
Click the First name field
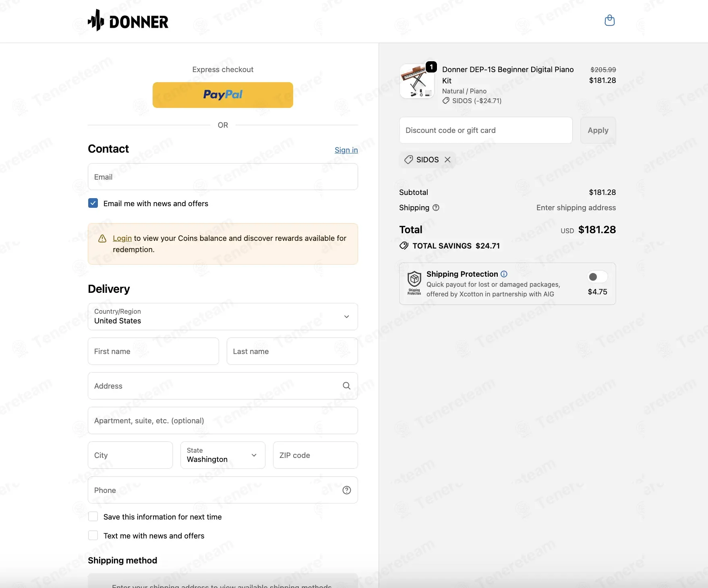(x=153, y=351)
